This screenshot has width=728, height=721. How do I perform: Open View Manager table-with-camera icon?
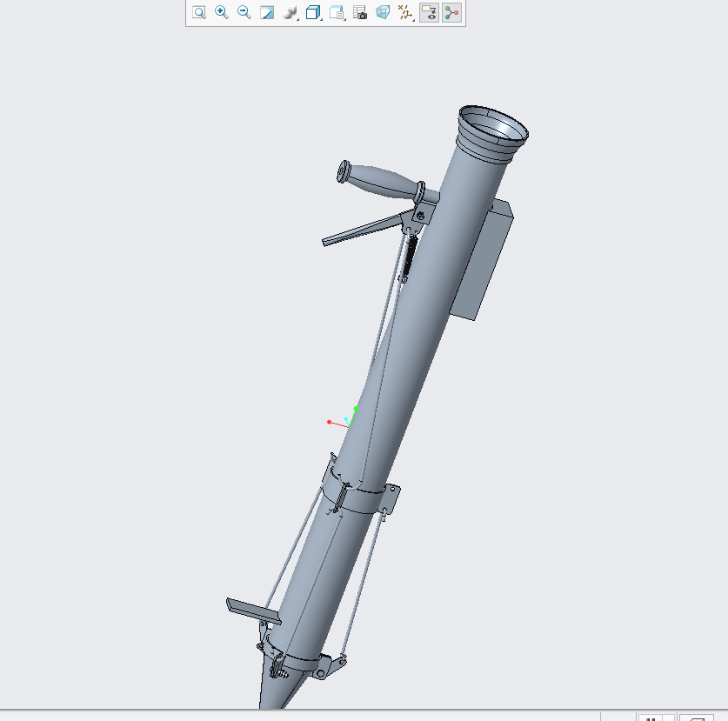[x=360, y=12]
